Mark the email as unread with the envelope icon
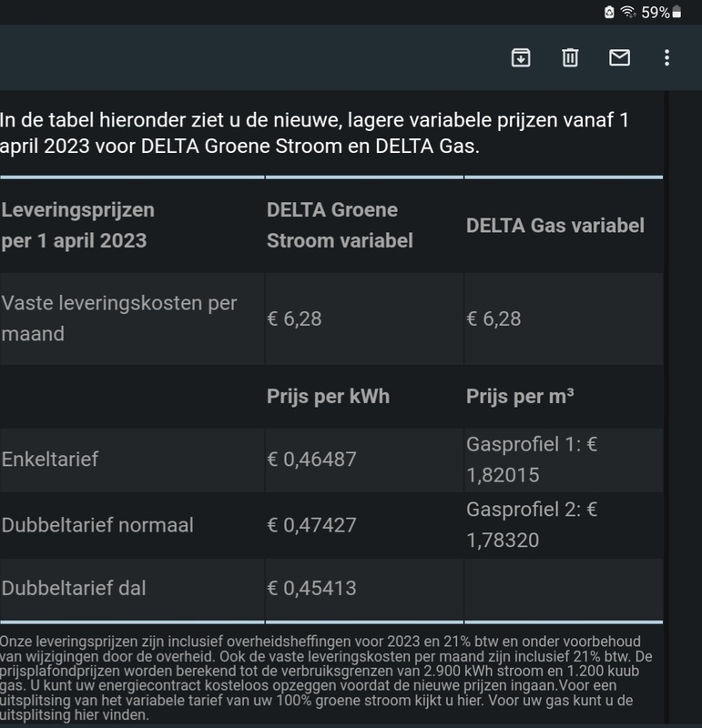Viewport: 702px width, 728px height. tap(619, 57)
